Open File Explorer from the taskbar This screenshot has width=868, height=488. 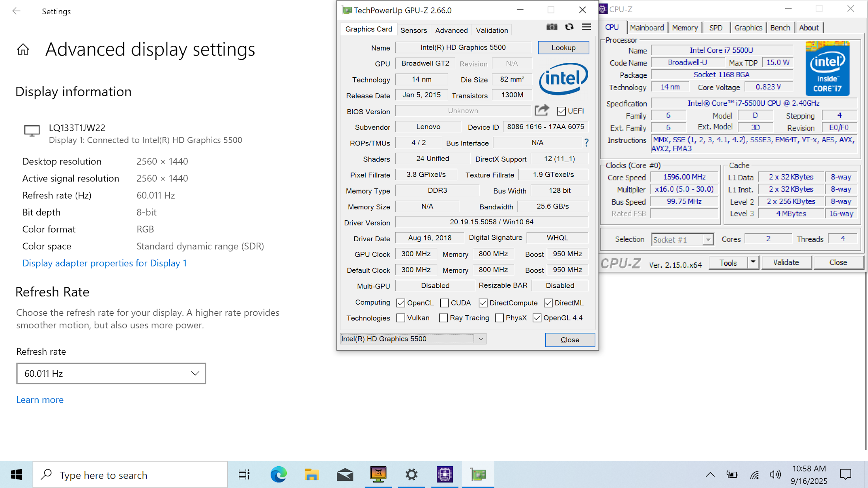coord(312,475)
